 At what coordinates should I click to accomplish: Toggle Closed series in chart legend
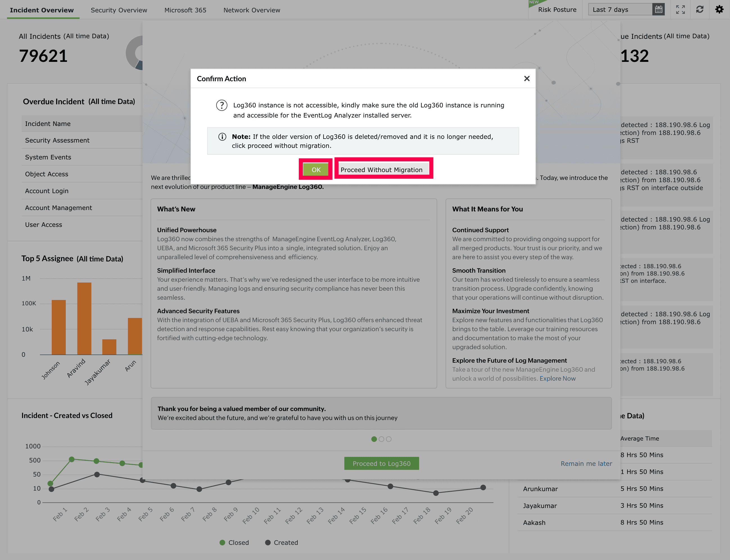tap(234, 543)
